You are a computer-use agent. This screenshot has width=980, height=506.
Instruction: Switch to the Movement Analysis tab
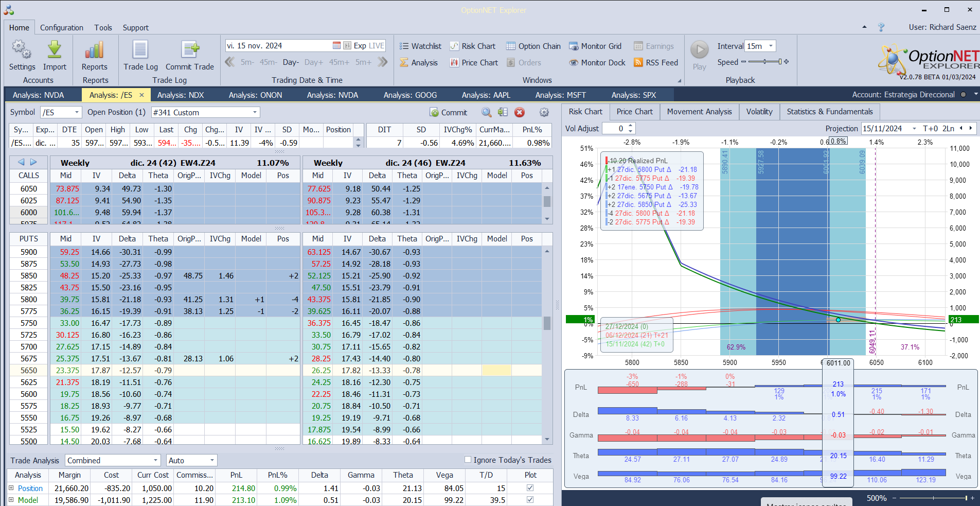coord(699,112)
